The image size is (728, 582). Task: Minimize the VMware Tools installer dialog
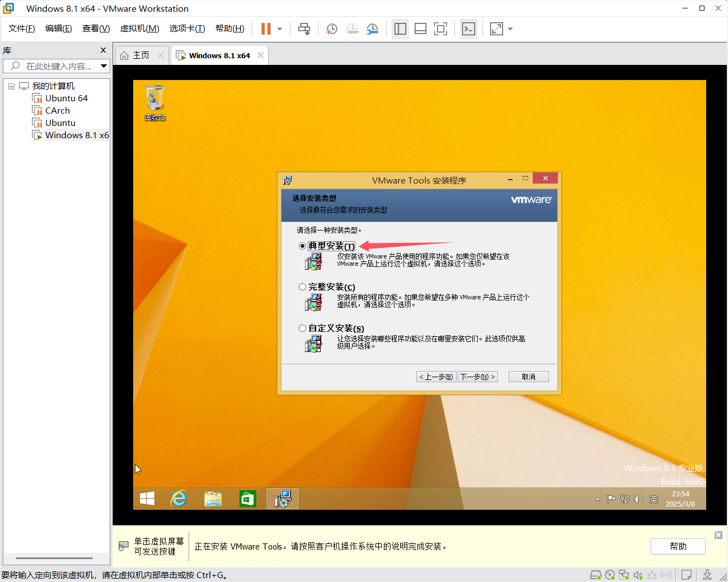click(x=510, y=179)
